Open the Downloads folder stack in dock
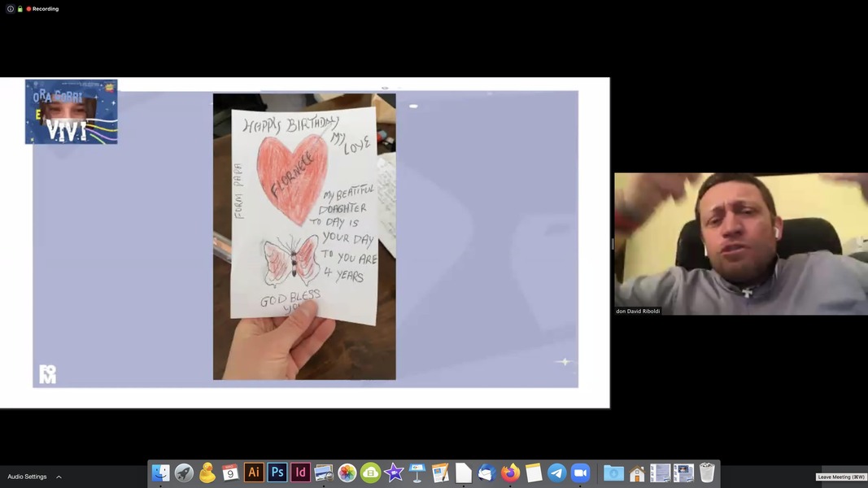This screenshot has height=488, width=868. tap(613, 473)
